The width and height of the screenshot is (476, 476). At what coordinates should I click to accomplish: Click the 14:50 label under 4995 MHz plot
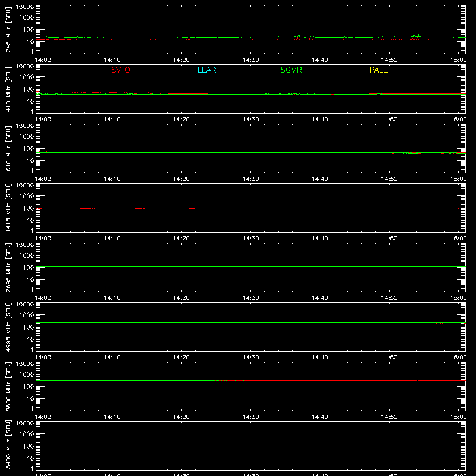(x=389, y=358)
